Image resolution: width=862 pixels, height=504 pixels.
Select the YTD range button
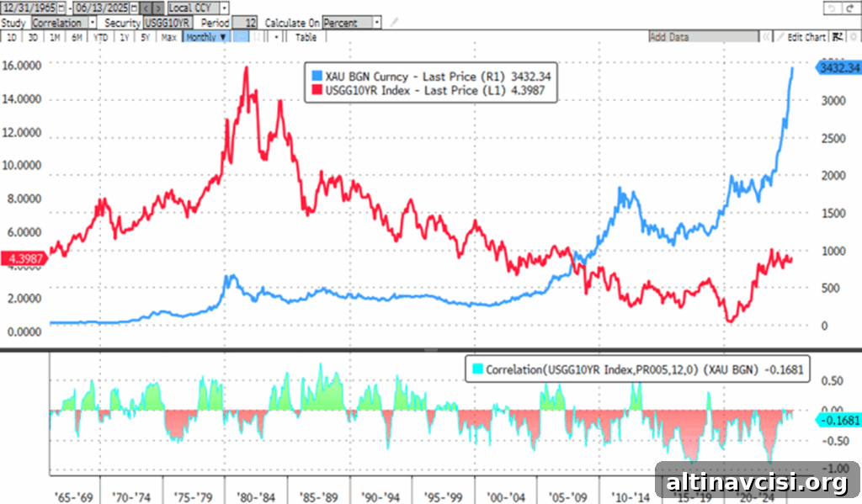click(x=100, y=37)
